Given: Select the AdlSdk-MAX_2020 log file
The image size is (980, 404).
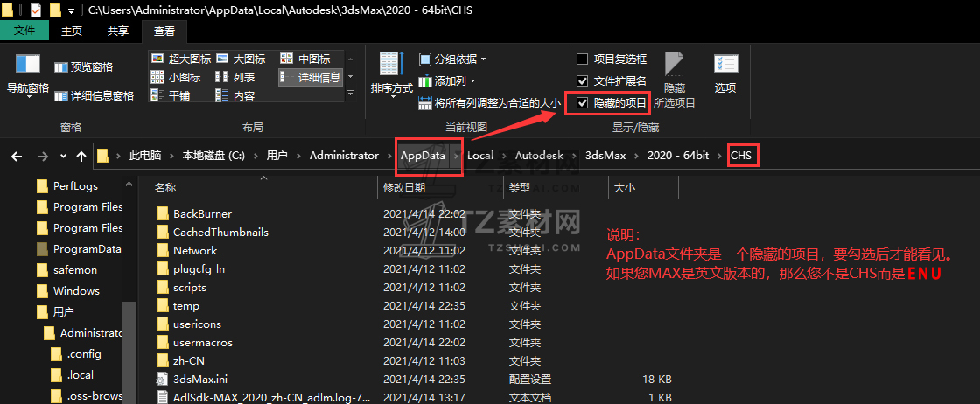Looking at the screenshot, I should pyautogui.click(x=271, y=397).
